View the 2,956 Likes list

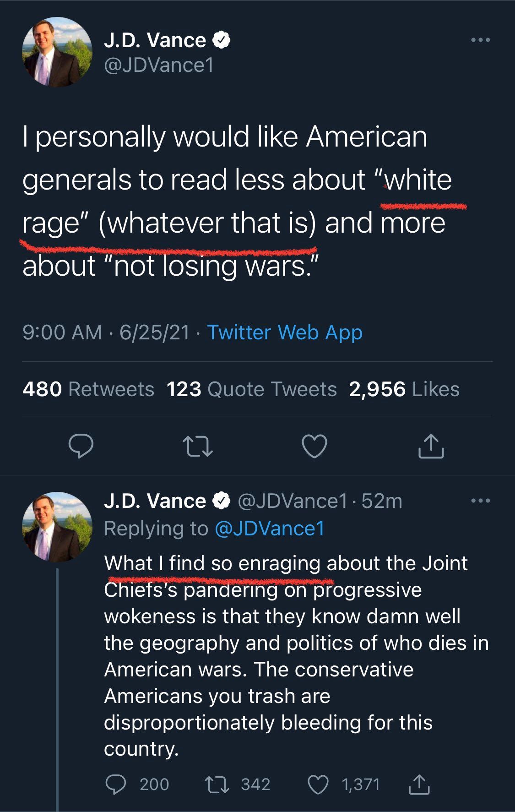tap(404, 389)
